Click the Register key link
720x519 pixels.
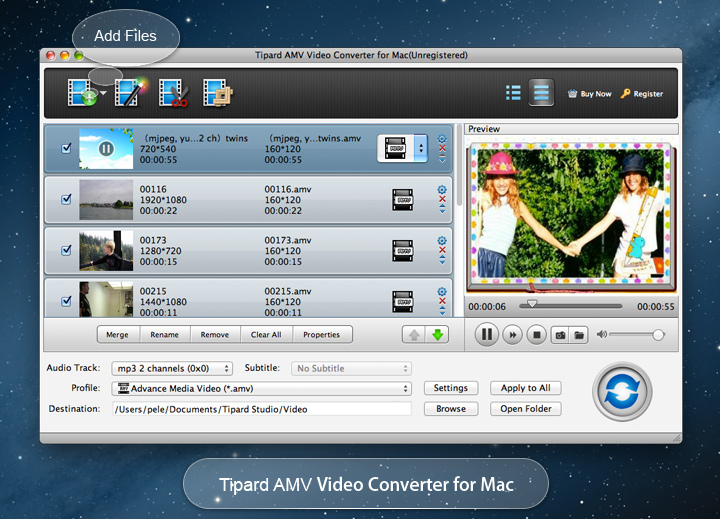click(x=641, y=94)
